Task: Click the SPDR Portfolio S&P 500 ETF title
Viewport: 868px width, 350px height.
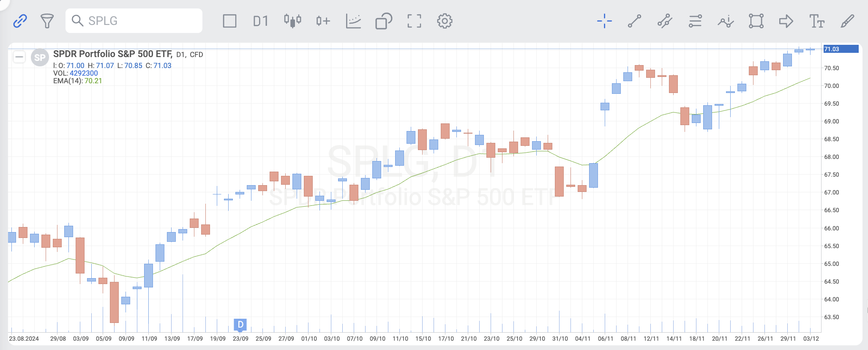Action: 113,54
